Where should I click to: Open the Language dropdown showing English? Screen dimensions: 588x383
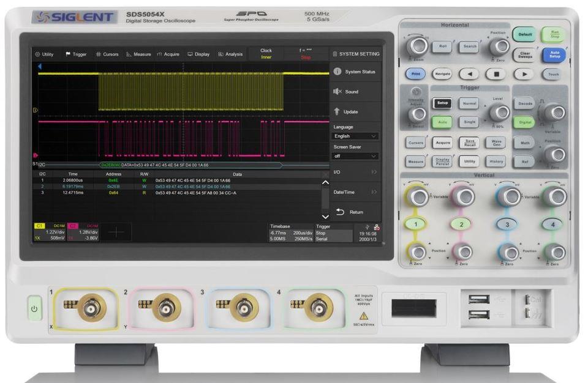click(x=355, y=136)
